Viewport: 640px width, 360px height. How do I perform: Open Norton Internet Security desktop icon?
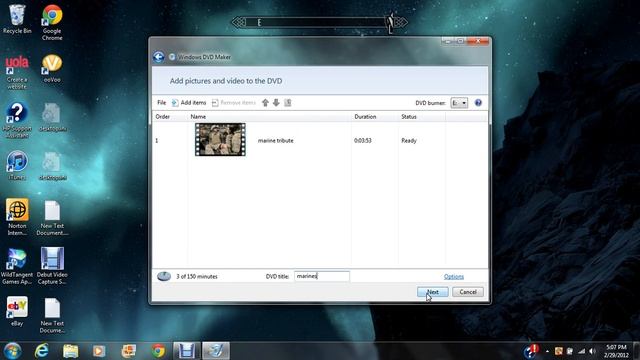click(x=17, y=217)
